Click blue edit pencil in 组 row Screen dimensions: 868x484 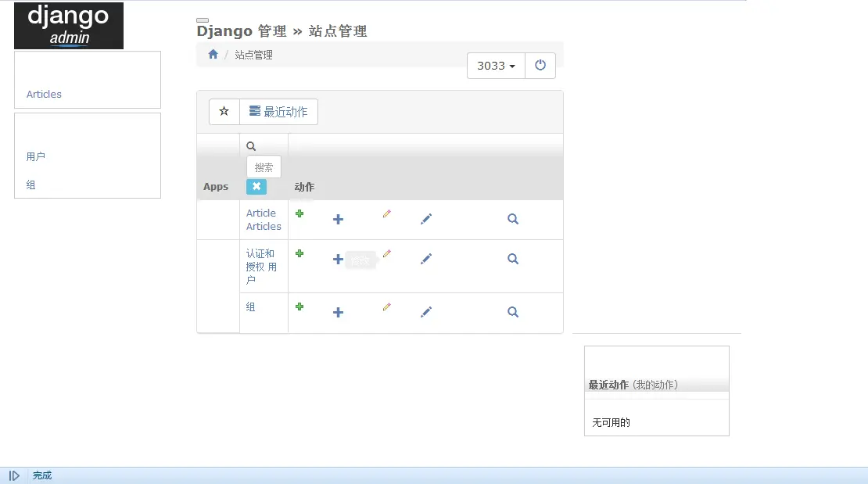[x=426, y=312]
